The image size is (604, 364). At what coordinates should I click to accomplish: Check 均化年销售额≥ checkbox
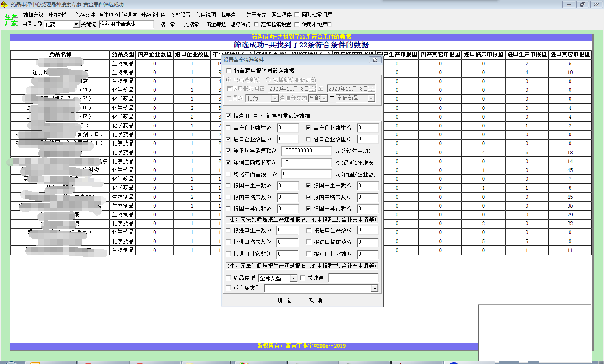pos(229,174)
